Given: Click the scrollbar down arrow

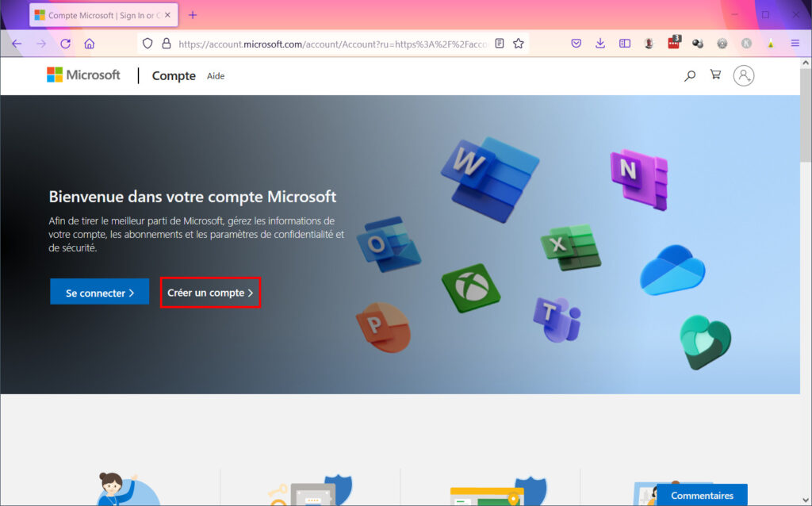Looking at the screenshot, I should 806,500.
